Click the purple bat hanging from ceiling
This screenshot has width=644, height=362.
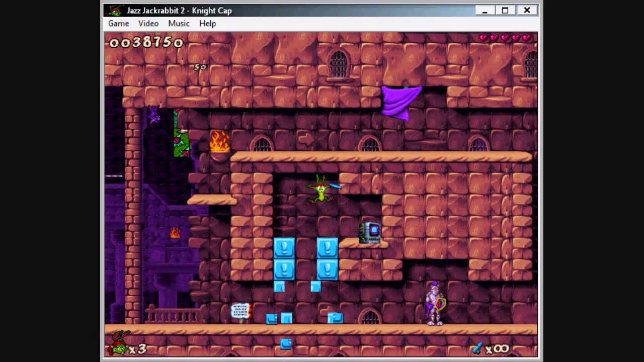(x=153, y=115)
